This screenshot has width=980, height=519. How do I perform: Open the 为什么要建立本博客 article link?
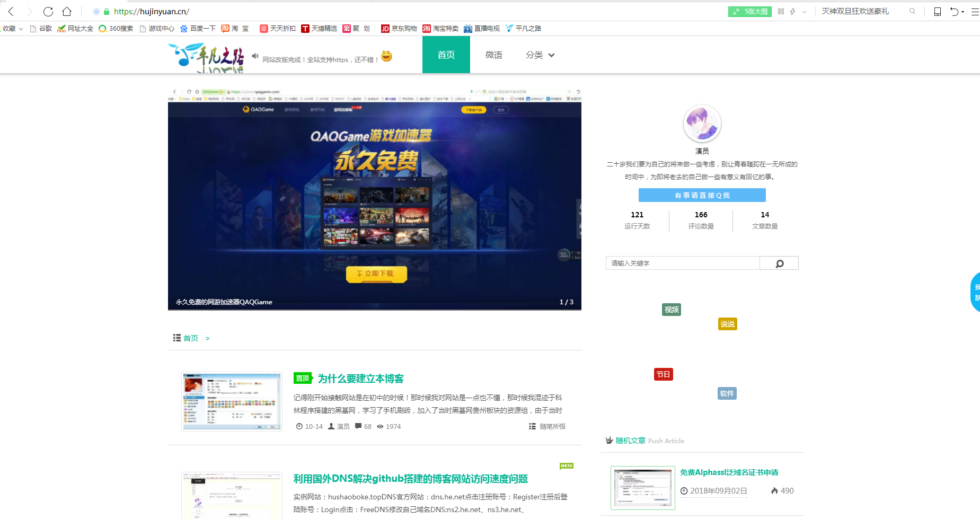point(360,379)
